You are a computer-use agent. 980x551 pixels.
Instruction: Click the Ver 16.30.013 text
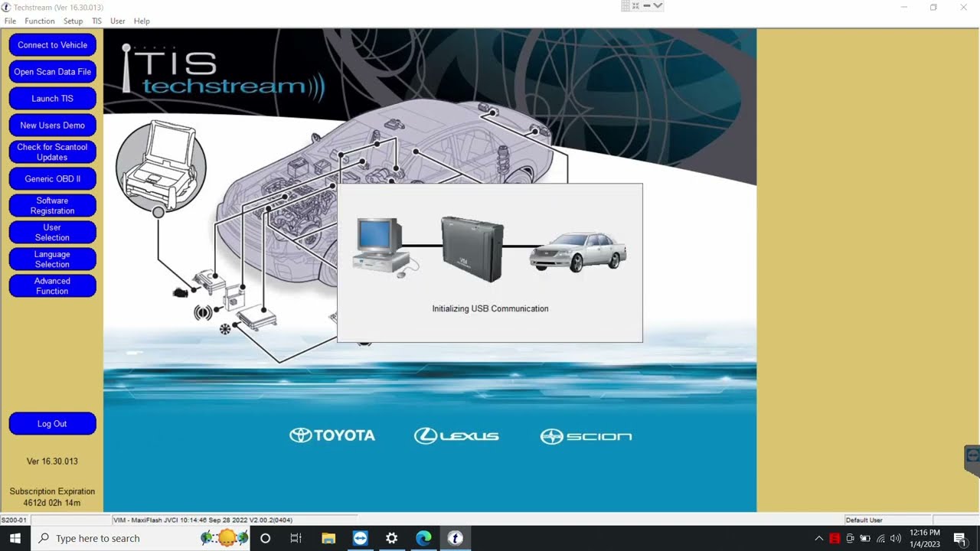[52, 461]
